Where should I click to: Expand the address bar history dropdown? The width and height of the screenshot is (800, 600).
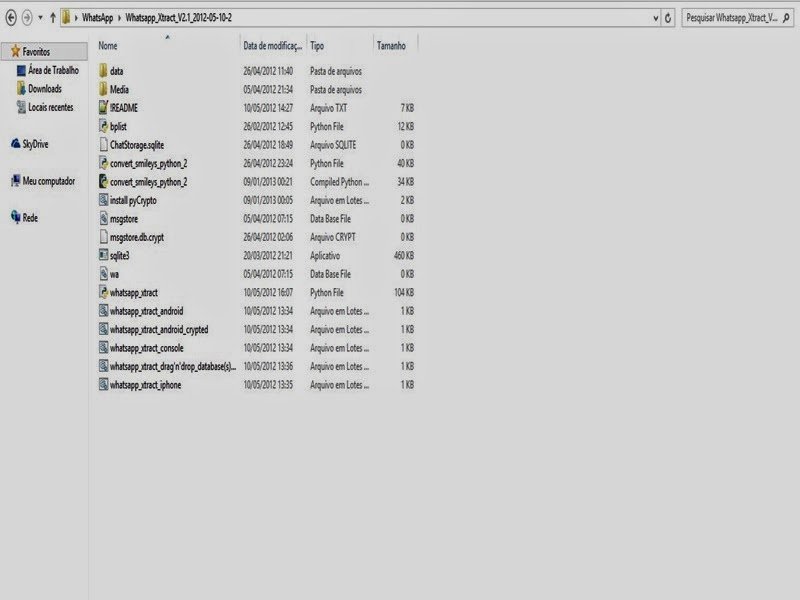(x=656, y=18)
